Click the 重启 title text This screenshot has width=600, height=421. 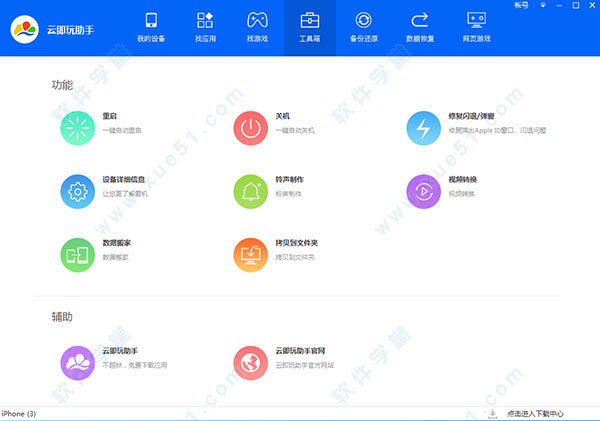click(109, 116)
